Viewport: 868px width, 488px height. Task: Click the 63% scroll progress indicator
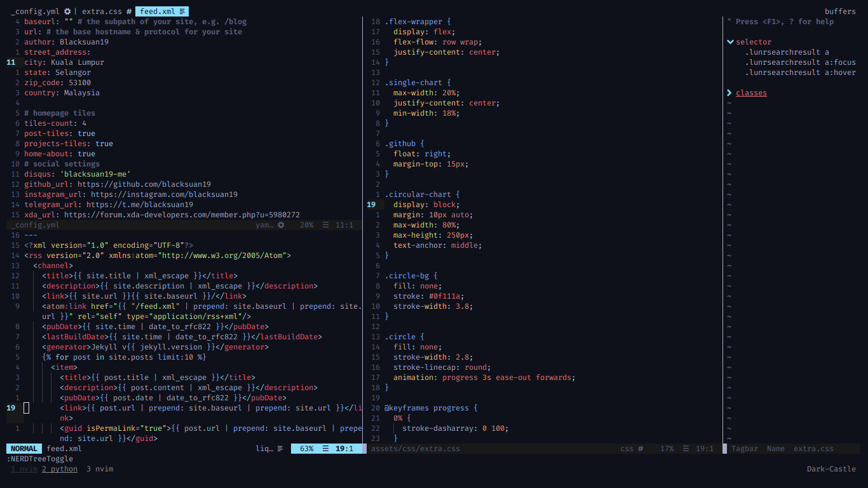(x=307, y=449)
